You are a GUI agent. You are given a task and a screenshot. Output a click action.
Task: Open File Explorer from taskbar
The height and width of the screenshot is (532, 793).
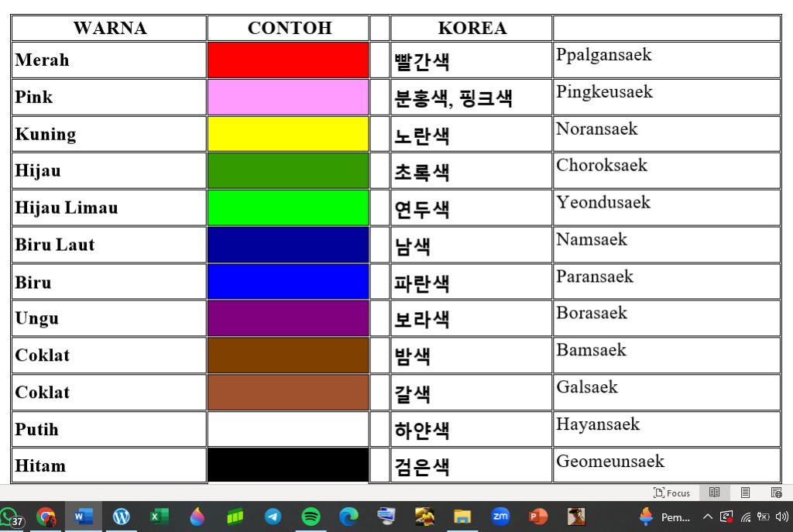point(462,517)
